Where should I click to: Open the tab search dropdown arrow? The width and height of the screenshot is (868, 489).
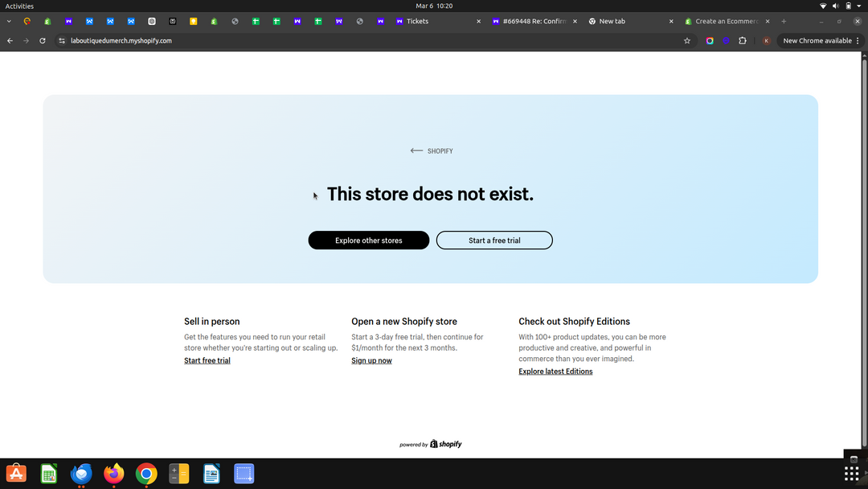click(x=9, y=21)
